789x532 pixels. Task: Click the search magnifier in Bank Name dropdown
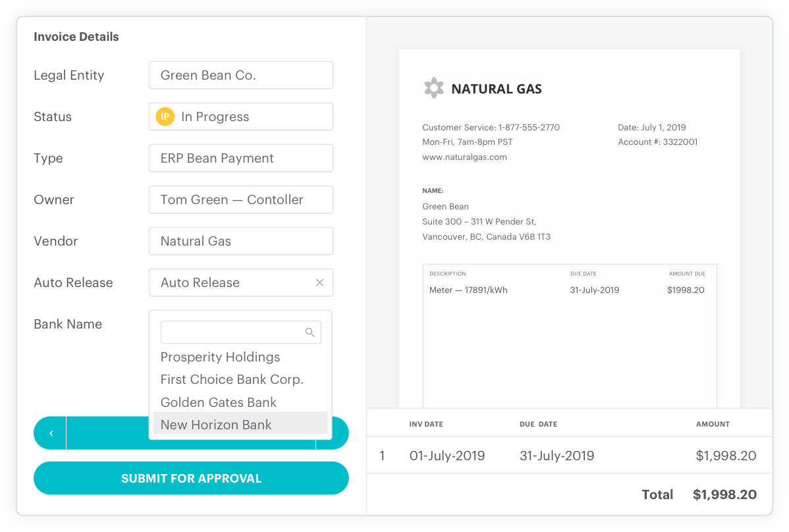pyautogui.click(x=310, y=332)
